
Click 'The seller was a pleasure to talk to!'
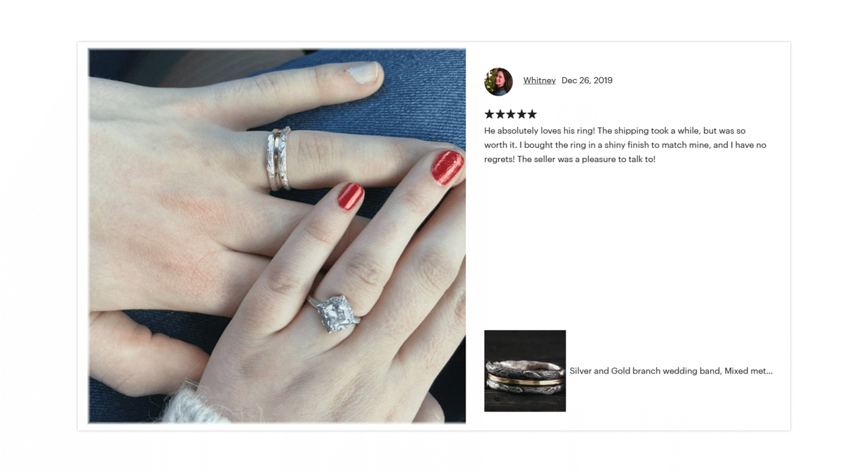[586, 160]
